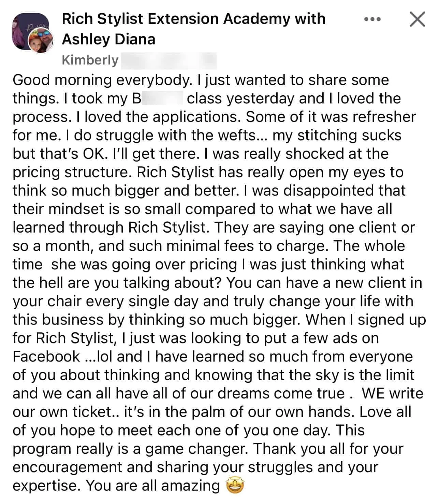Click the star-struck emoji ending the post

click(235, 486)
